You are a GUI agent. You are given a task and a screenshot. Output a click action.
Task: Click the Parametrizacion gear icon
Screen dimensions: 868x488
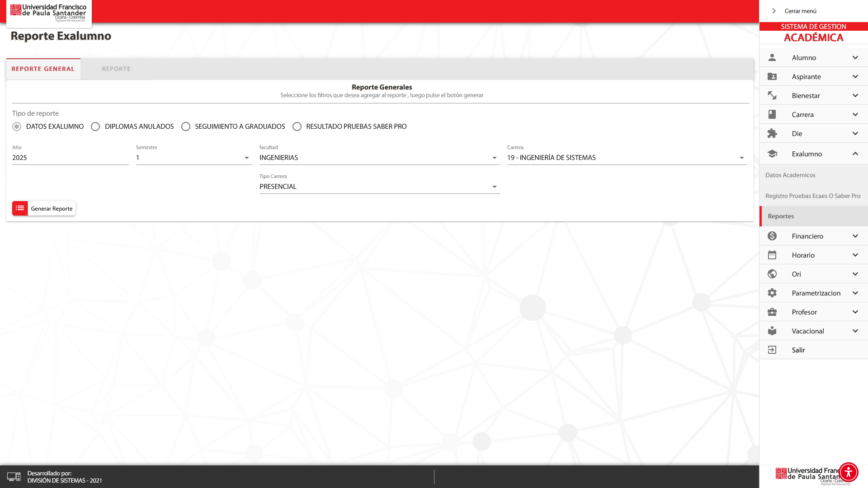[772, 293]
